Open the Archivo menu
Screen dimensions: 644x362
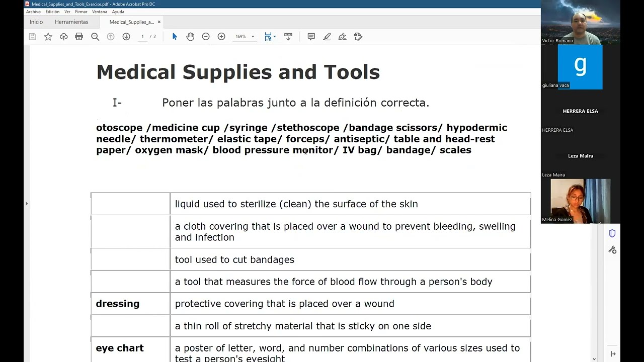[x=33, y=12]
